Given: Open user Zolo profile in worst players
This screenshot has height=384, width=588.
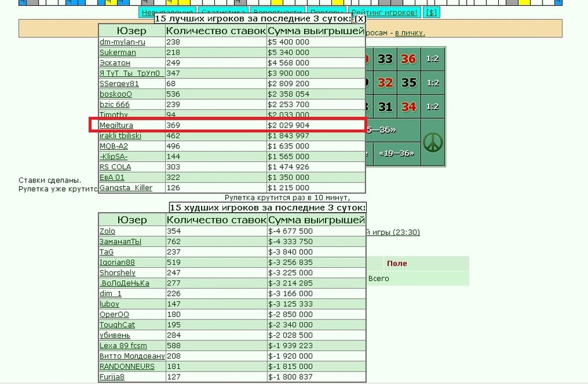Looking at the screenshot, I should pos(107,231).
